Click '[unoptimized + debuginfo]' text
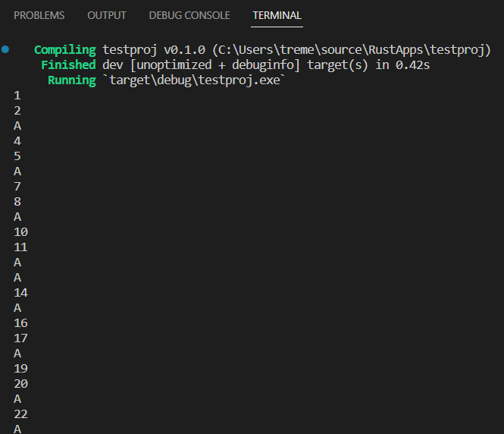504x434 pixels. click(x=215, y=65)
